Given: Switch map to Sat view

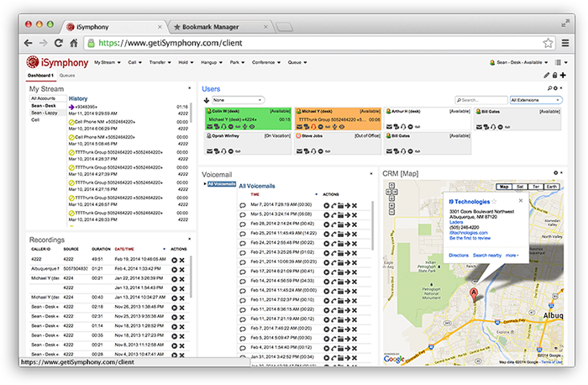Looking at the screenshot, I should tap(521, 187).
